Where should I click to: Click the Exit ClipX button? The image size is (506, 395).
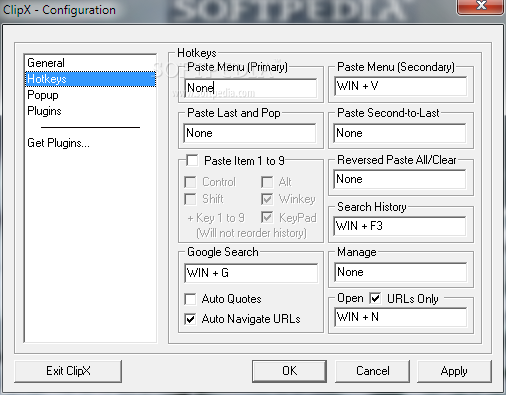coord(68,371)
